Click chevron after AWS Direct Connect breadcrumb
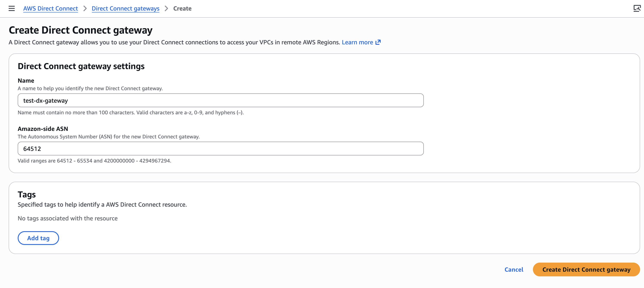This screenshot has height=288, width=644. point(85,8)
